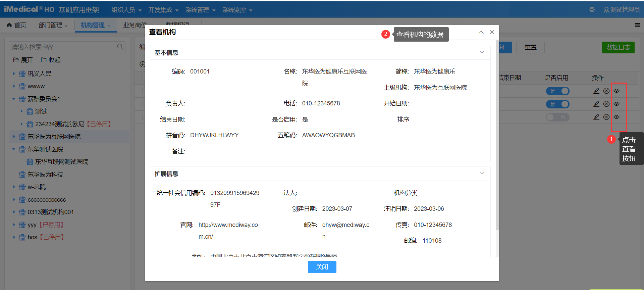Select hos【已停用】 tree item

tap(46, 237)
